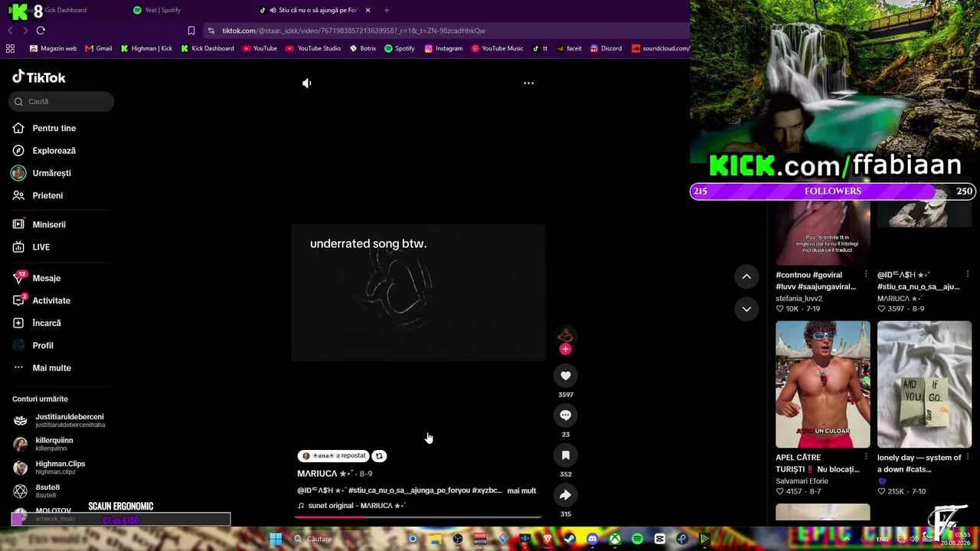Open the video's three-dot options menu

tap(528, 83)
